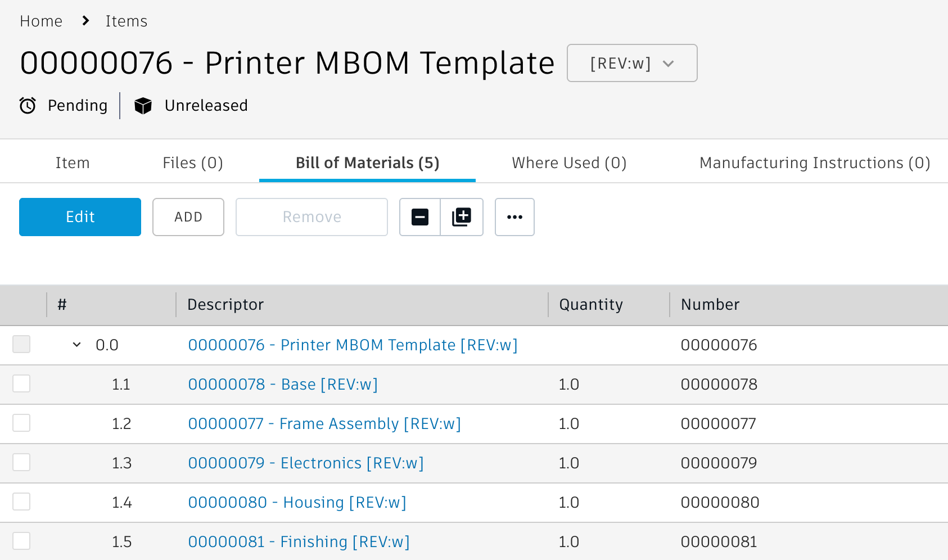Tick the checkbox for row 1.1 Base
Screen dimensions: 948x560
(21, 383)
